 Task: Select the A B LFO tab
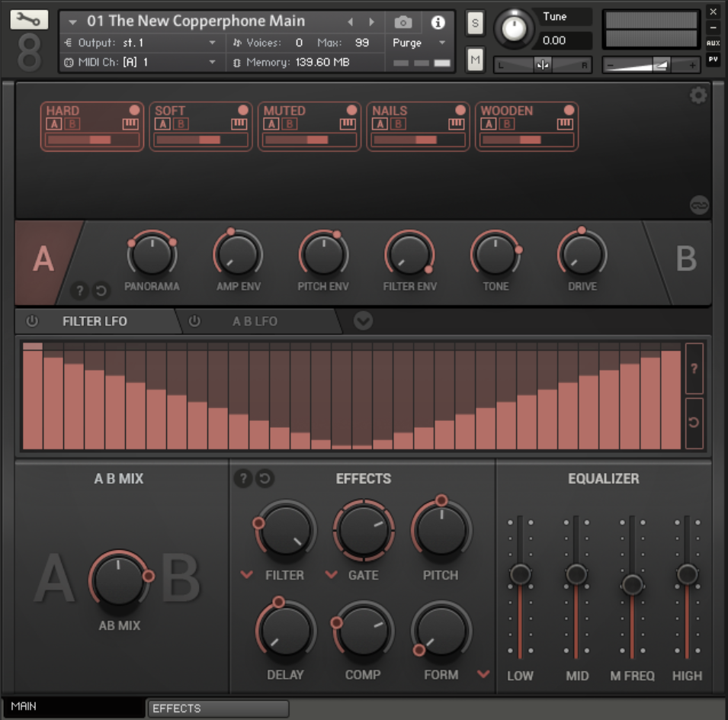pos(255,321)
